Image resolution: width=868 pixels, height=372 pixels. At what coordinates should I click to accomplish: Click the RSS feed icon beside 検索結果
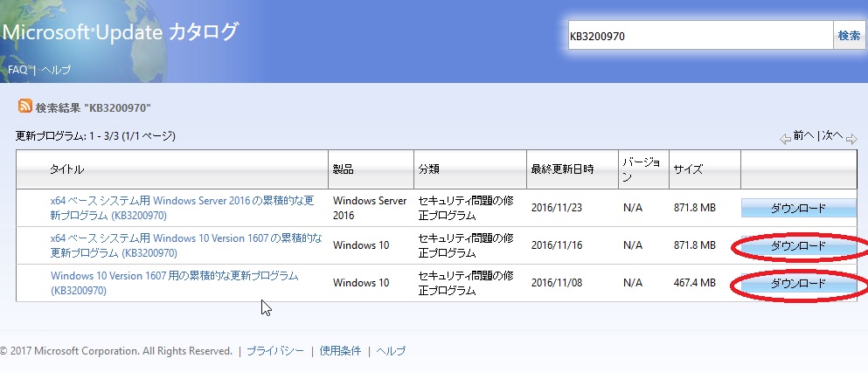pos(24,107)
